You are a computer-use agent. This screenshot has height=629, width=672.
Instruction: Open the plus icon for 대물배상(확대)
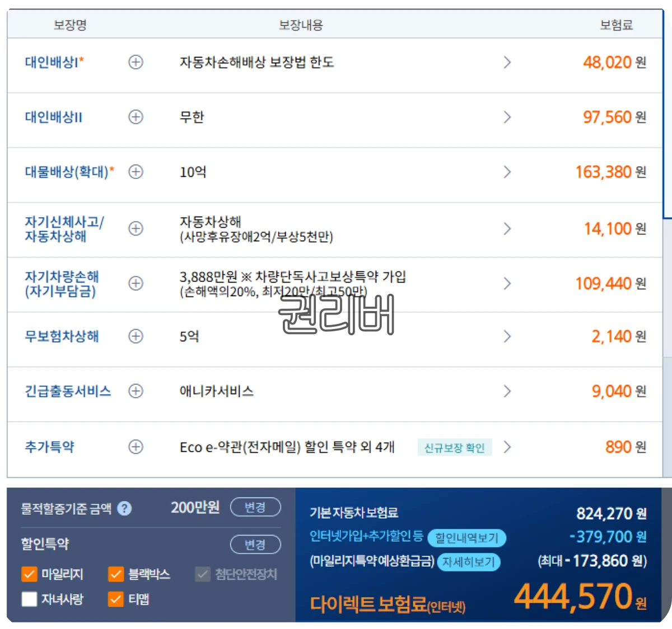click(135, 172)
